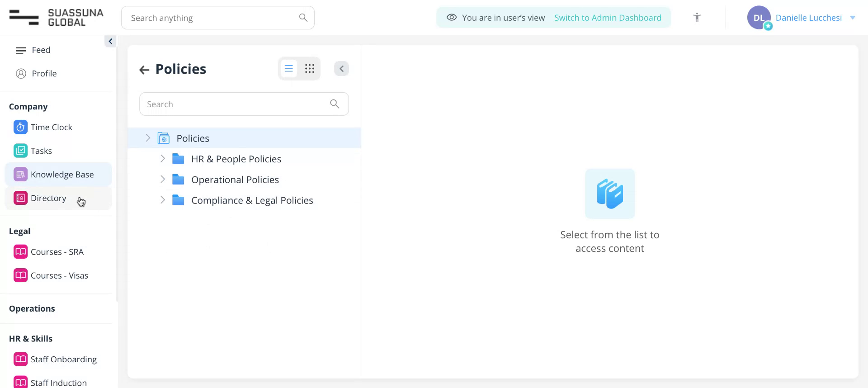Click the magnifier in Policies search
The image size is (868, 388).
pos(335,104)
